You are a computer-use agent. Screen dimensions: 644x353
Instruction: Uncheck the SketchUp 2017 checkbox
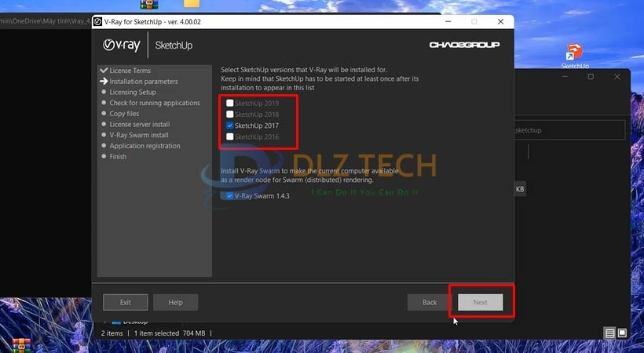tap(229, 126)
